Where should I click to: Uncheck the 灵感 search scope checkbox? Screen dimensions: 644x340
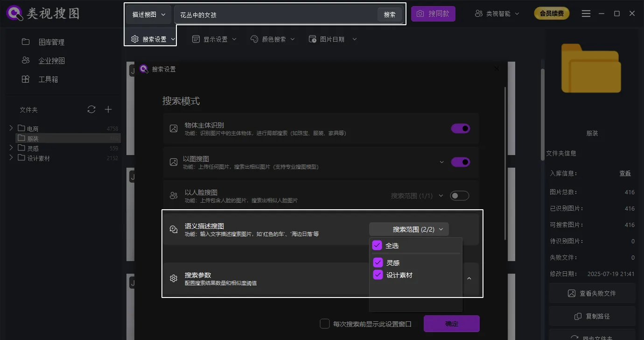tap(378, 262)
